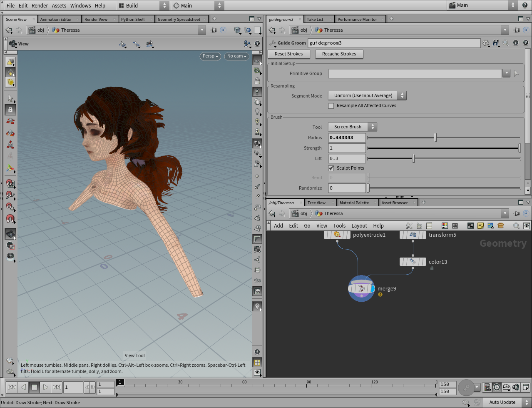Open the Take List tab
532x408 pixels.
(x=315, y=19)
